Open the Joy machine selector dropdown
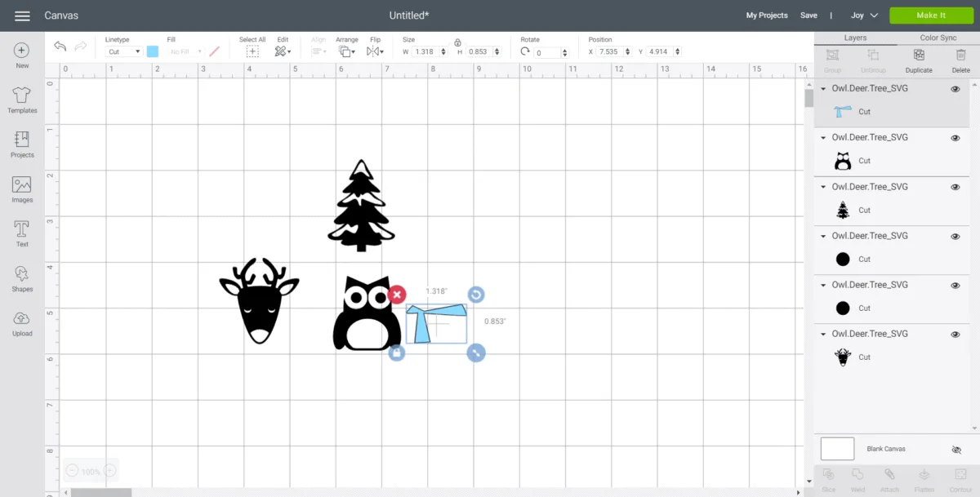Screen dimensions: 980x497 [x=864, y=16]
